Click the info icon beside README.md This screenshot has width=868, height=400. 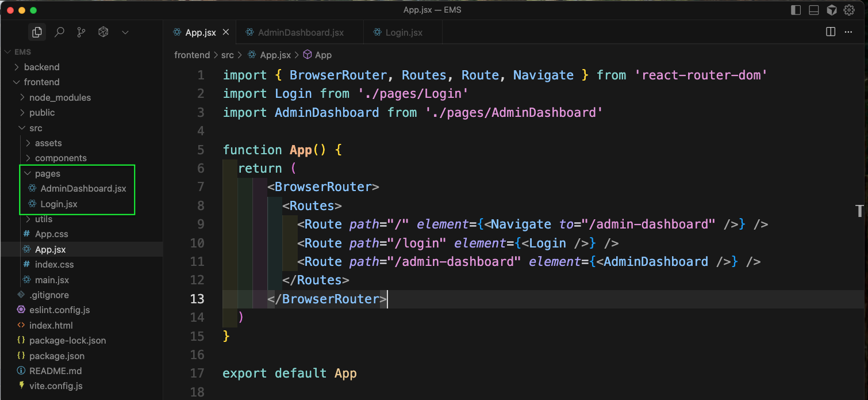pos(21,371)
